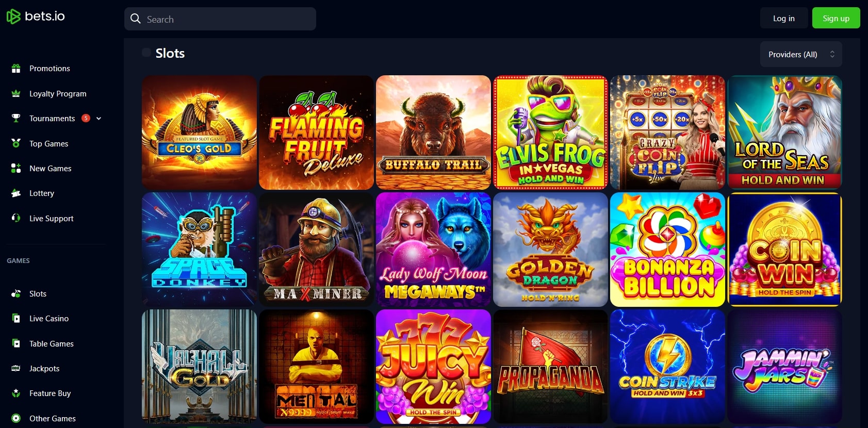Click the Loyalty Program crown icon
868x428 pixels.
(x=16, y=93)
